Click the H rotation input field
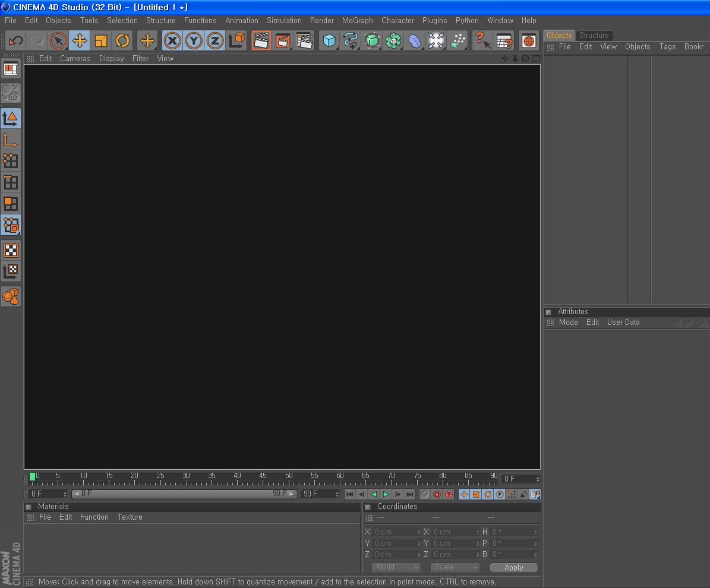Viewport: 710px width, 588px height. pyautogui.click(x=514, y=532)
